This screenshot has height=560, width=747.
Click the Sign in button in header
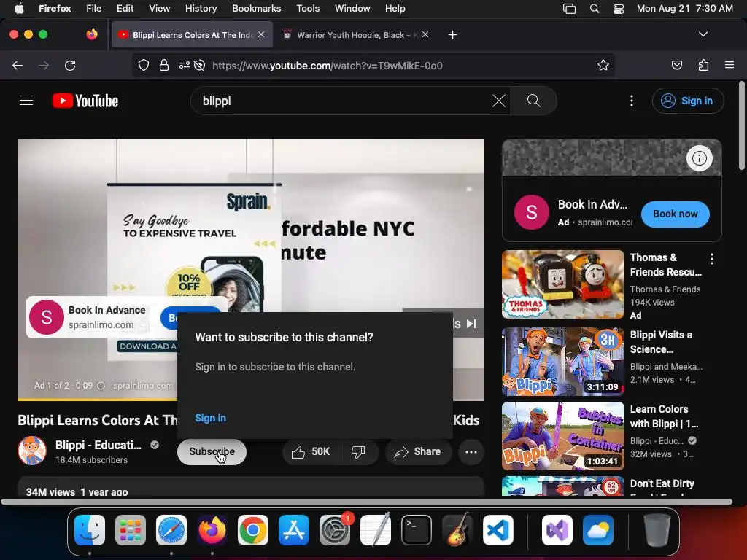point(687,101)
